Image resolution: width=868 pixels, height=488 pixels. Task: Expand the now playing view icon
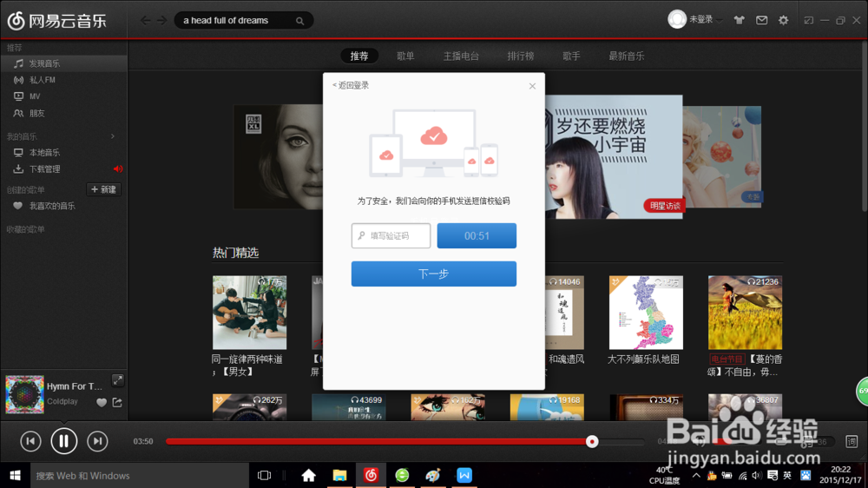point(118,380)
